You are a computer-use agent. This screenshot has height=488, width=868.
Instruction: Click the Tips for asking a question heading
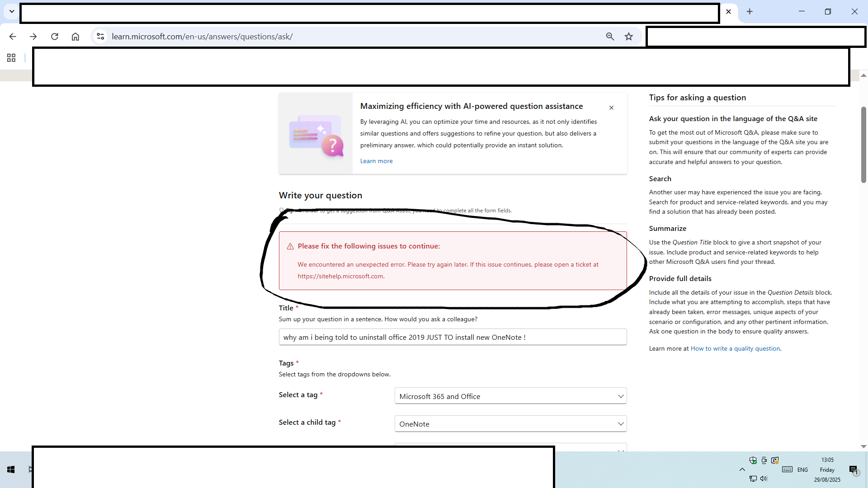click(x=697, y=98)
